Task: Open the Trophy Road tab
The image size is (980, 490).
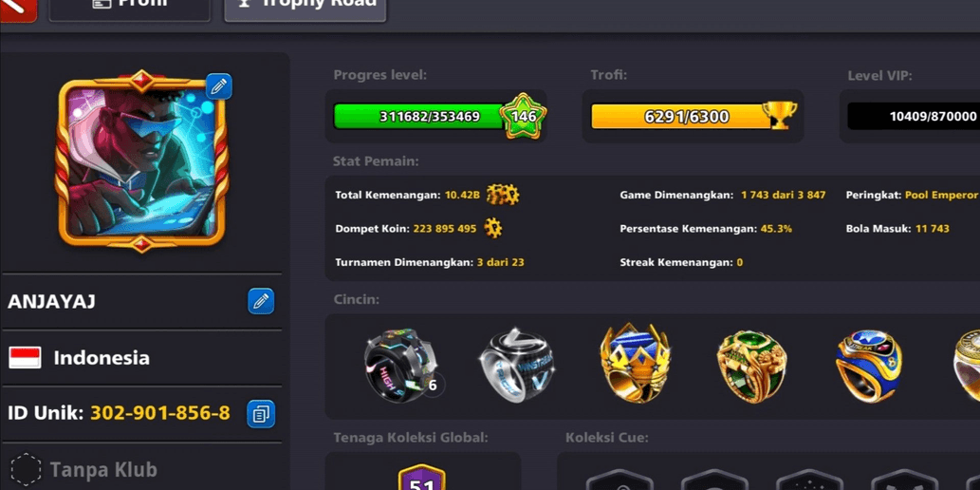Action: click(305, 7)
